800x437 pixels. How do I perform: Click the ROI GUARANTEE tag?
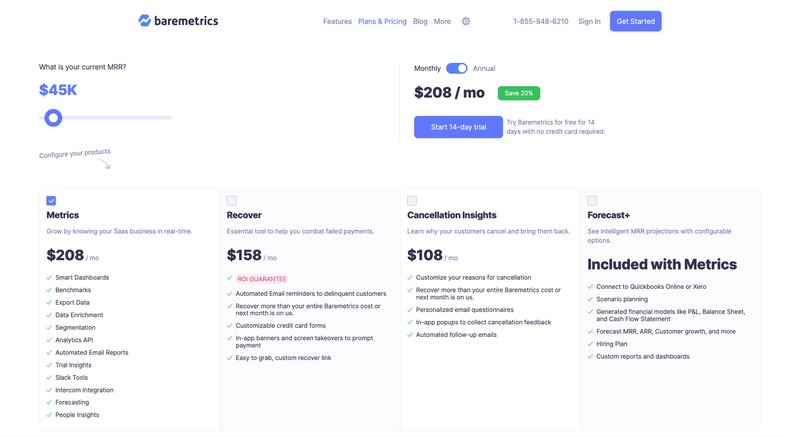tap(261, 279)
